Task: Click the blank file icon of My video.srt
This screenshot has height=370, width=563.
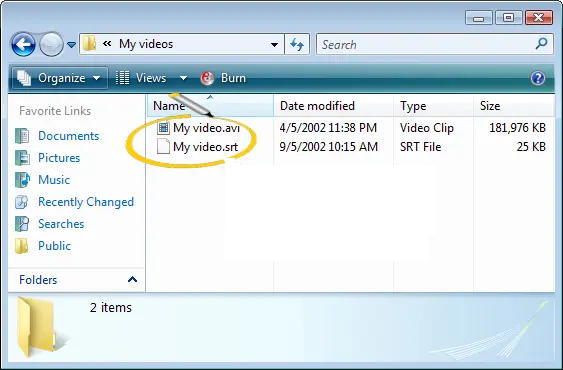Action: [x=163, y=147]
